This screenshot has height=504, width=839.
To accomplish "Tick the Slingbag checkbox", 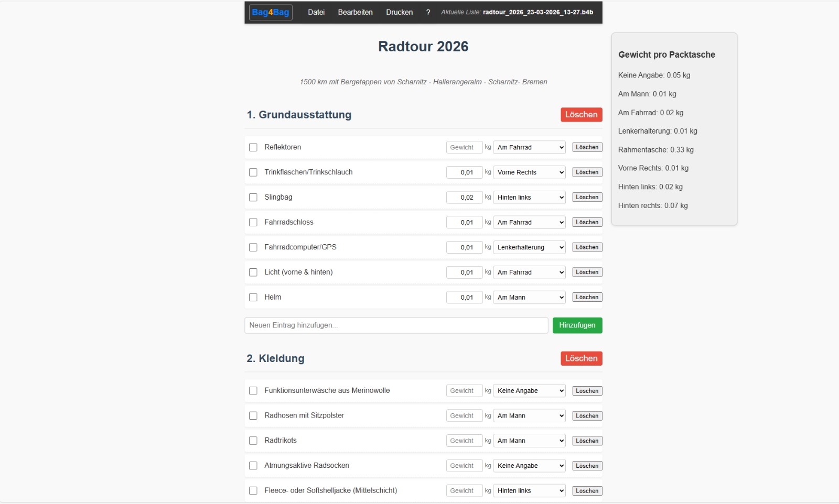I will tap(253, 198).
